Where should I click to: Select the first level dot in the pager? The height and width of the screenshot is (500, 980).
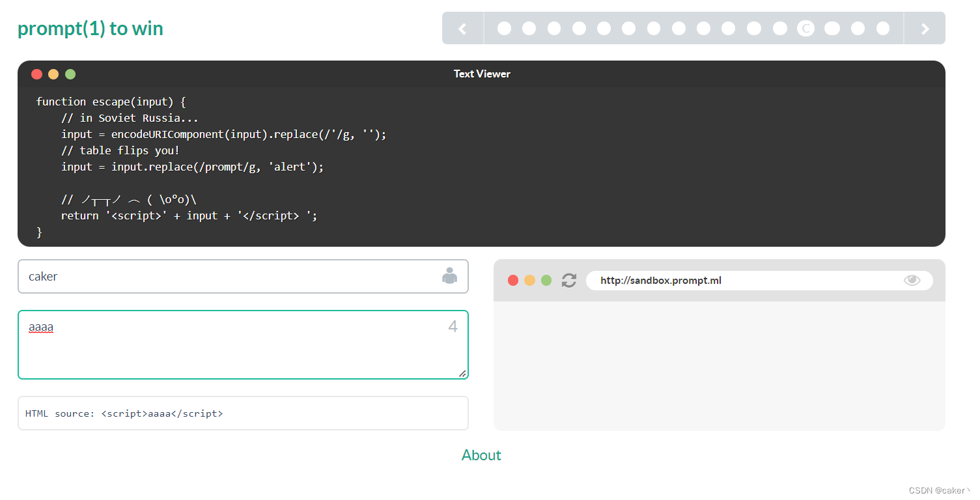click(x=504, y=28)
